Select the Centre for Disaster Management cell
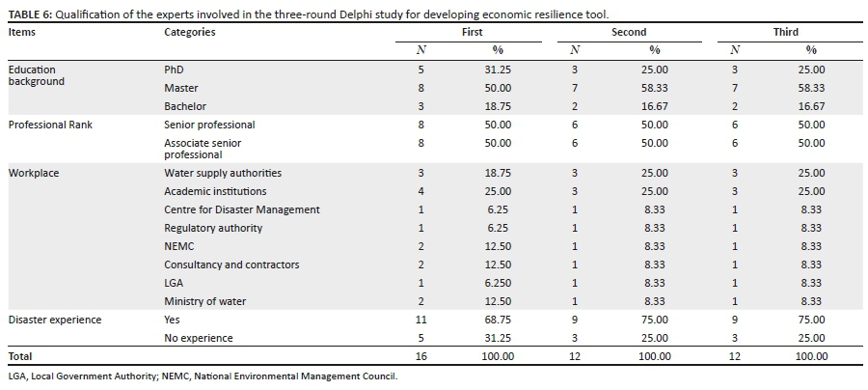The width and height of the screenshot is (868, 390). [x=241, y=209]
